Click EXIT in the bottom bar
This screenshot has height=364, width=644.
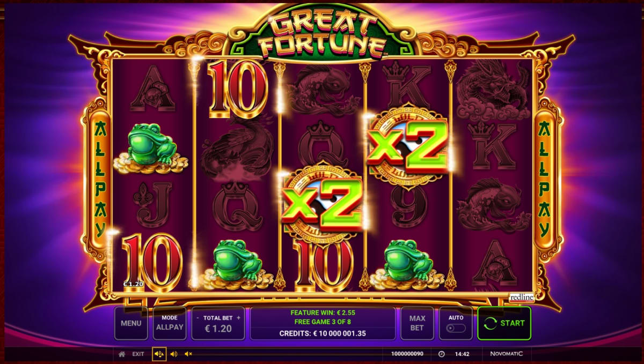tap(138, 354)
